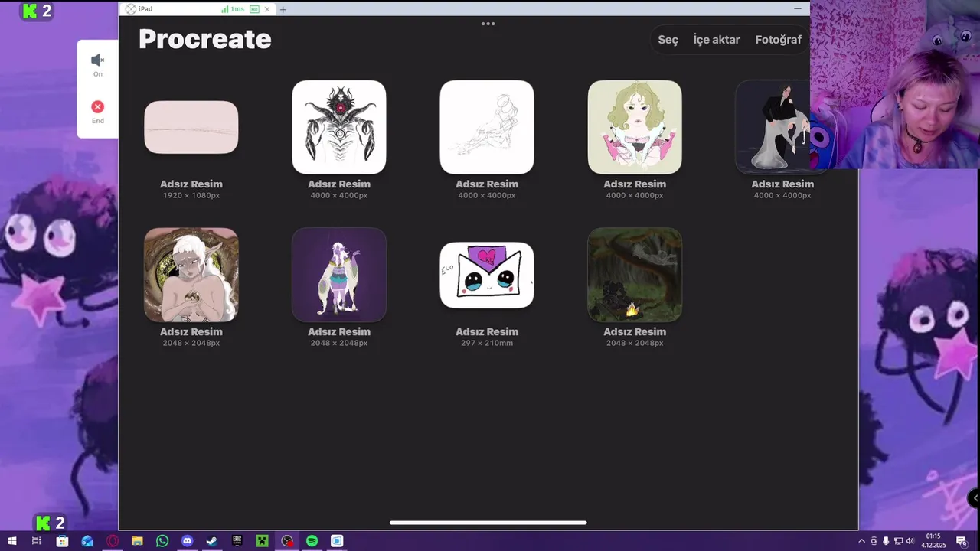
Task: Open the clock showing 01:15
Action: tap(933, 541)
